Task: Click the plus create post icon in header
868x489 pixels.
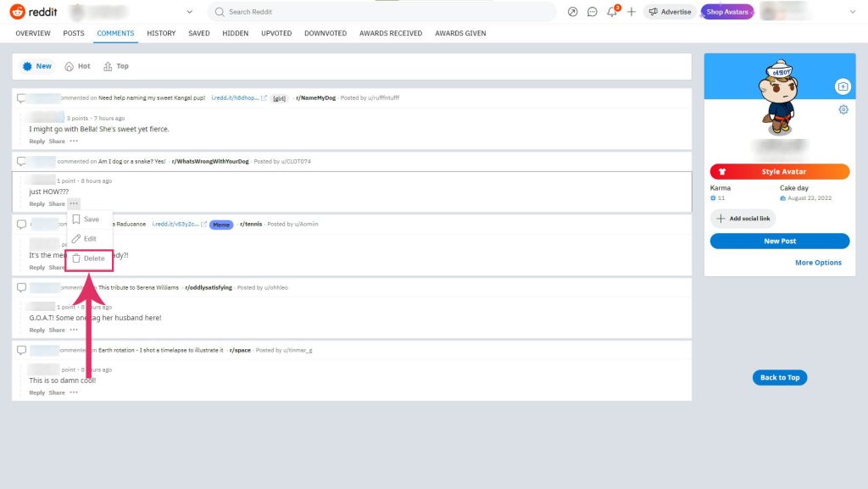Action: pyautogui.click(x=631, y=12)
